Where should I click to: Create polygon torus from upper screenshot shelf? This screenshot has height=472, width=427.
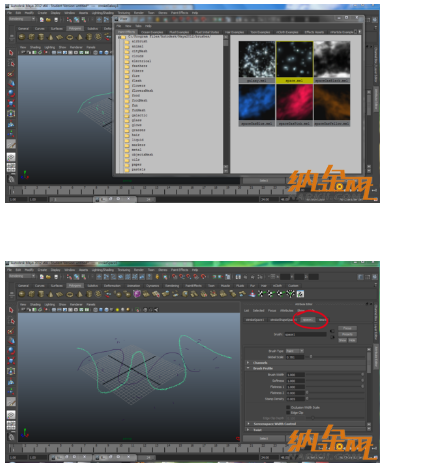[x=70, y=37]
